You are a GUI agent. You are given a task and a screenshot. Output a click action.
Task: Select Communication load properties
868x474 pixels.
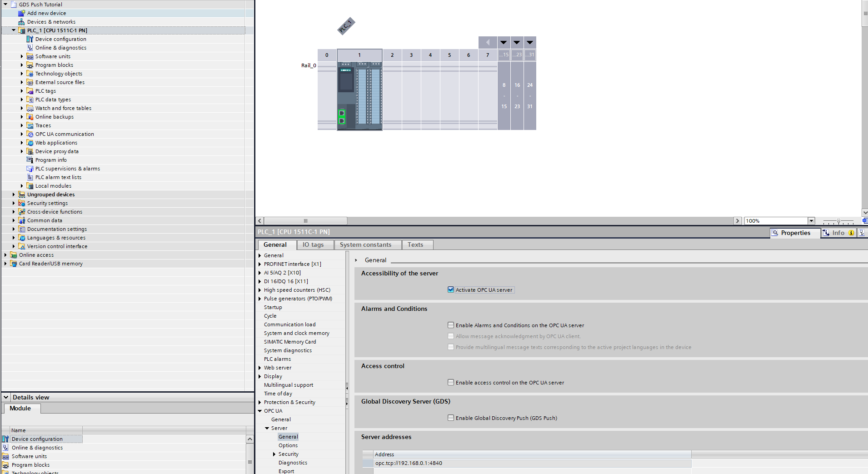pos(289,324)
